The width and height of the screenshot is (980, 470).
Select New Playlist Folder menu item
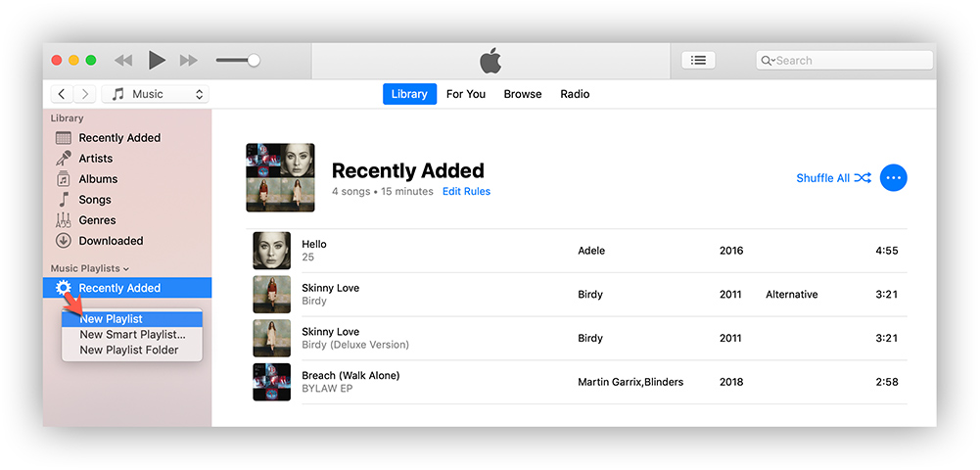129,351
